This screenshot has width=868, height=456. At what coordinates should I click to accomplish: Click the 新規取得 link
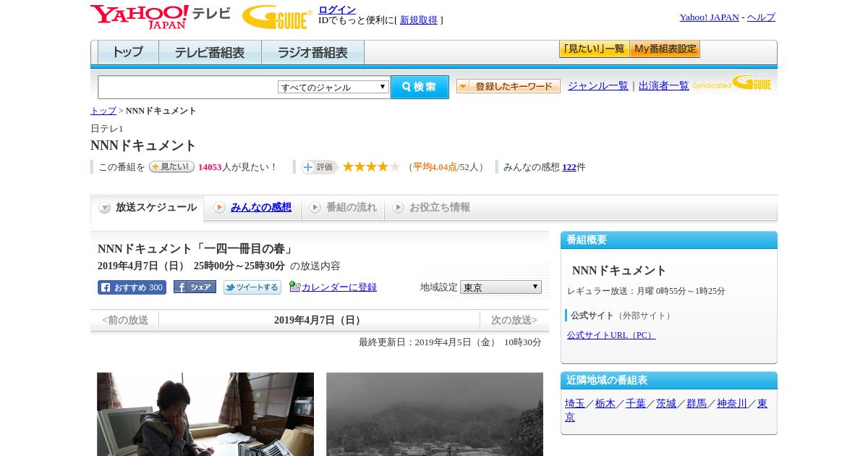coord(419,20)
